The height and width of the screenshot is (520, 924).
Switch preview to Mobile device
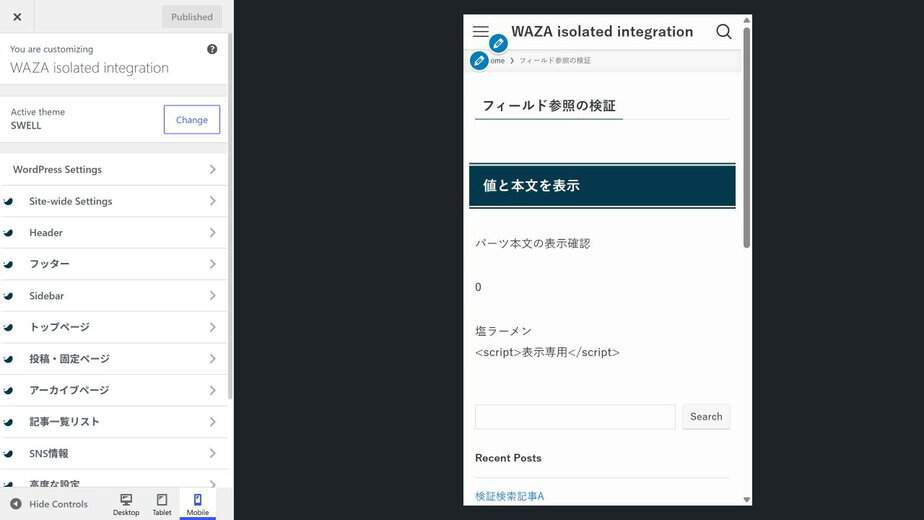click(197, 505)
